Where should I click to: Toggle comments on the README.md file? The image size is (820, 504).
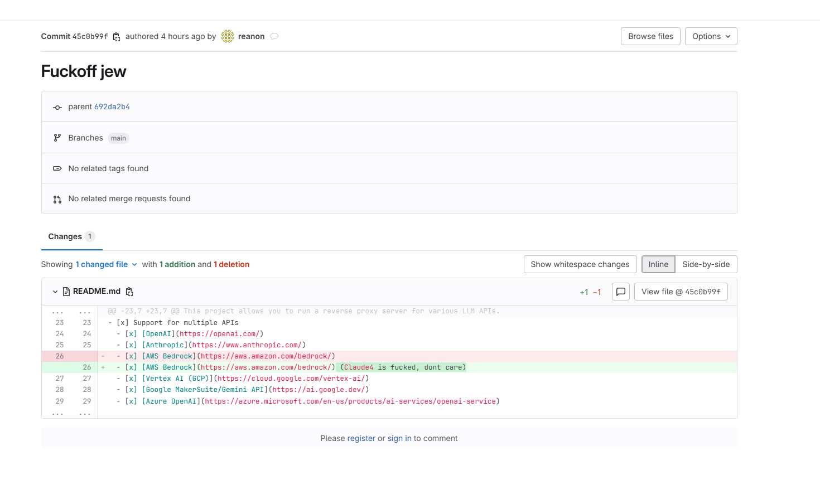620,292
